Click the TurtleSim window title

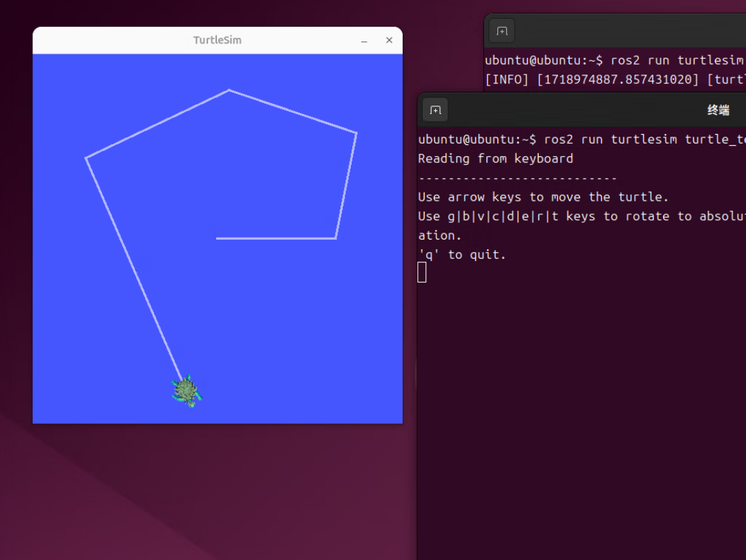tap(218, 40)
